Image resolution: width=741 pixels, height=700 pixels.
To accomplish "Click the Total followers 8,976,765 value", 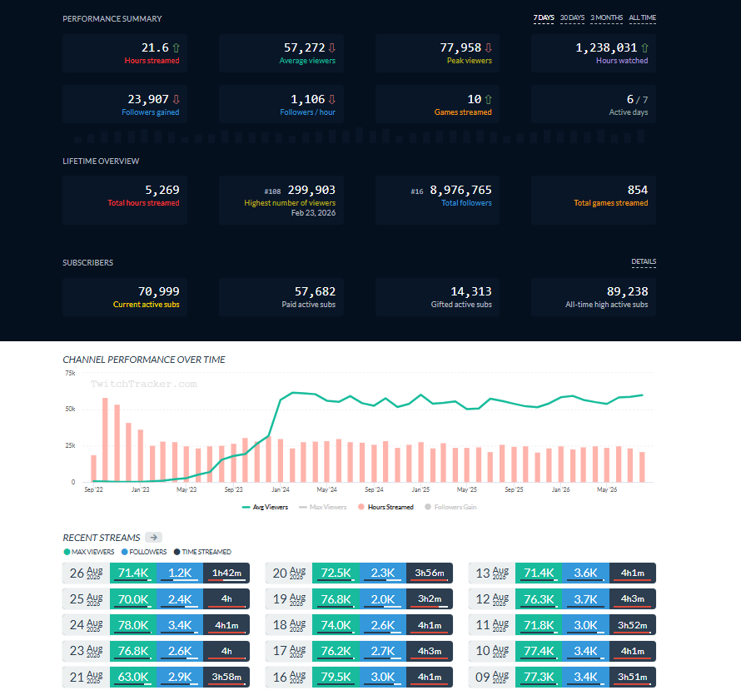I will click(460, 190).
